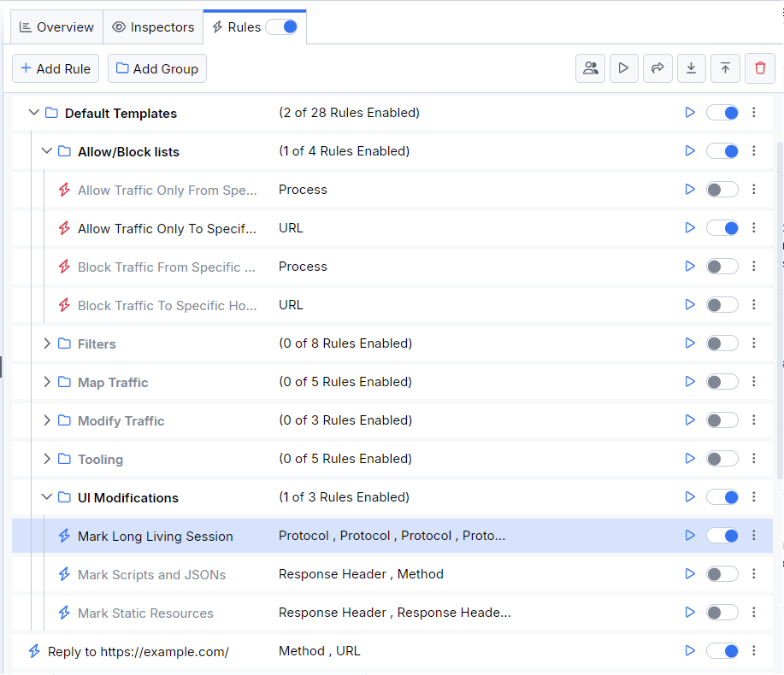Expand the Map Traffic group
Image resolution: width=784 pixels, height=675 pixels.
47,382
